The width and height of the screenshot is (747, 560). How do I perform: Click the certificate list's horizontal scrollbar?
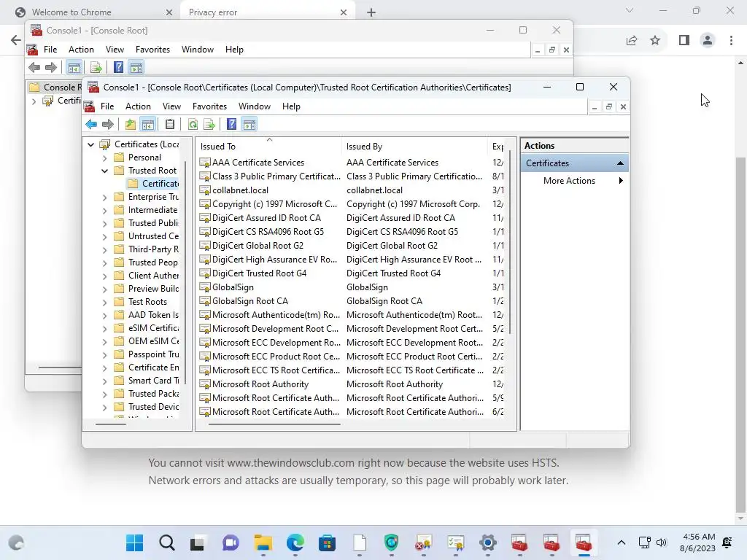[x=274, y=424]
